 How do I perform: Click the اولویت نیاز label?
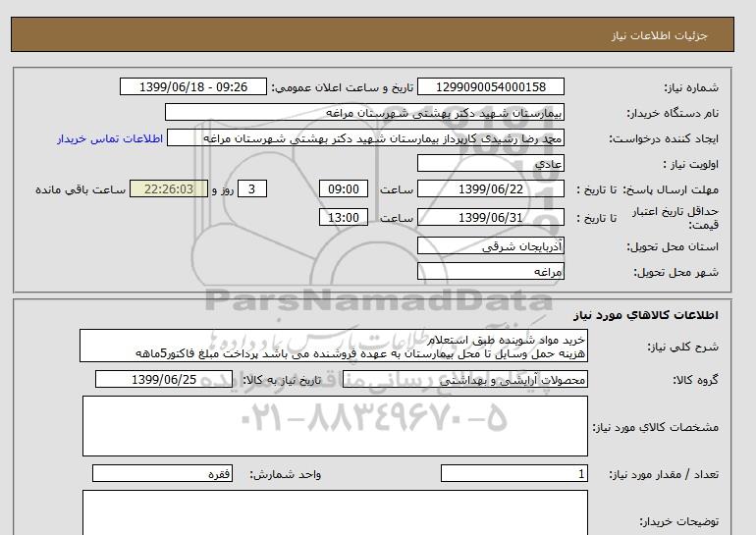tap(690, 164)
